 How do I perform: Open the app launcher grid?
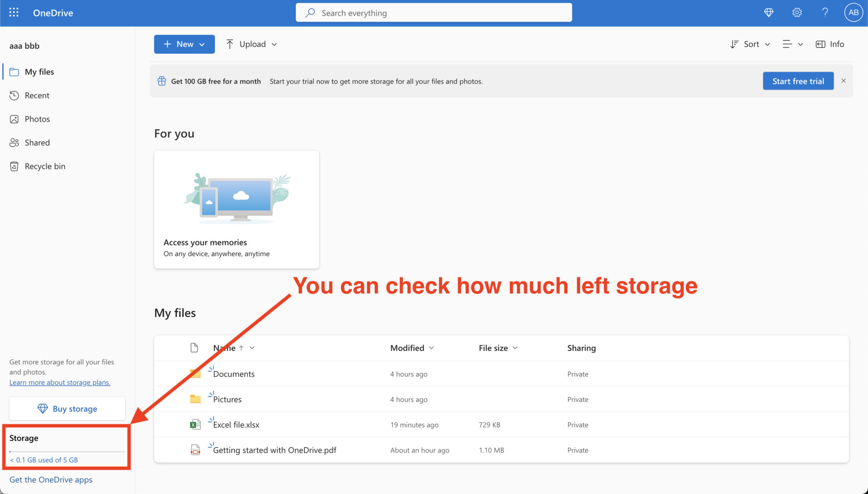coord(14,13)
